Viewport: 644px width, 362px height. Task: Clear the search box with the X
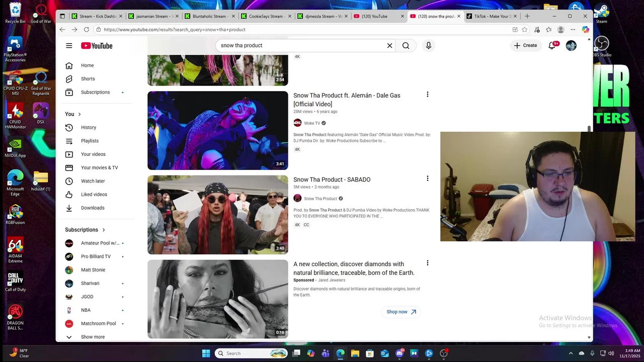[x=389, y=46]
